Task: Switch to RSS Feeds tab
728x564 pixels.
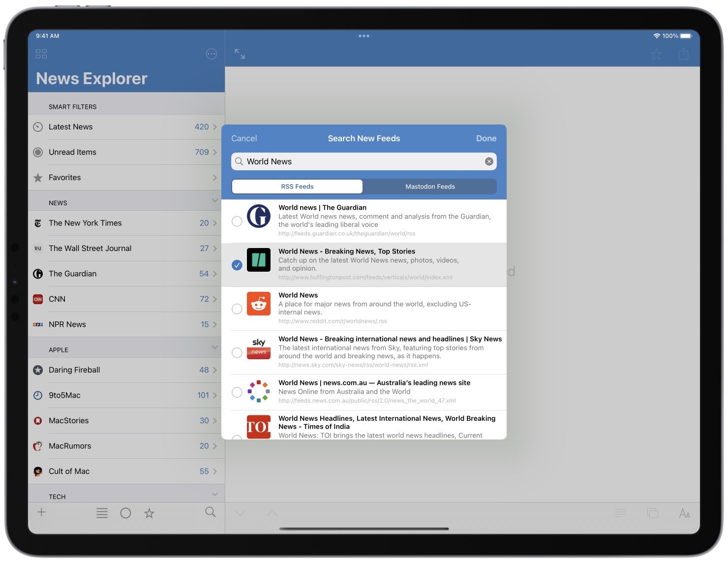Action: pyautogui.click(x=297, y=187)
